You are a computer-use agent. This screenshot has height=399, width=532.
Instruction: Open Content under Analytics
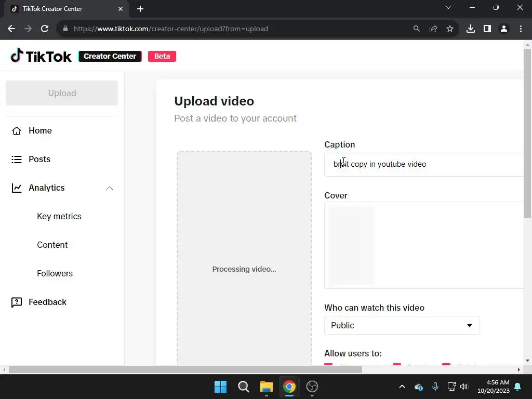point(52,245)
